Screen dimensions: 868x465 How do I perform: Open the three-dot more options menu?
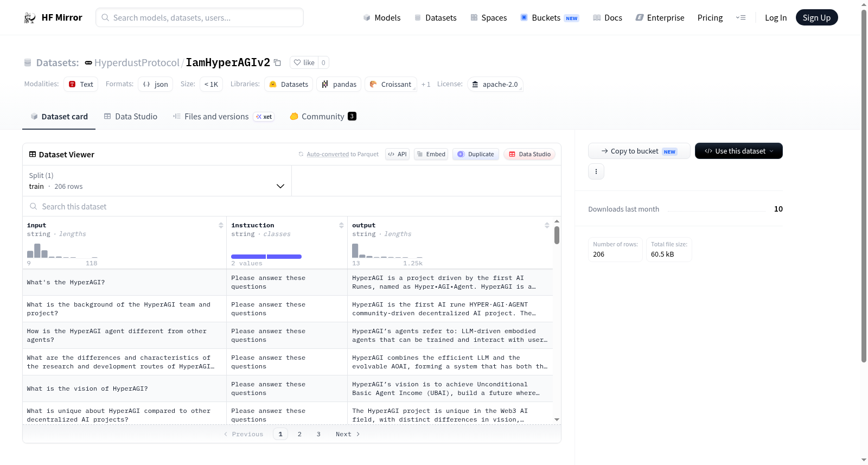(x=596, y=171)
